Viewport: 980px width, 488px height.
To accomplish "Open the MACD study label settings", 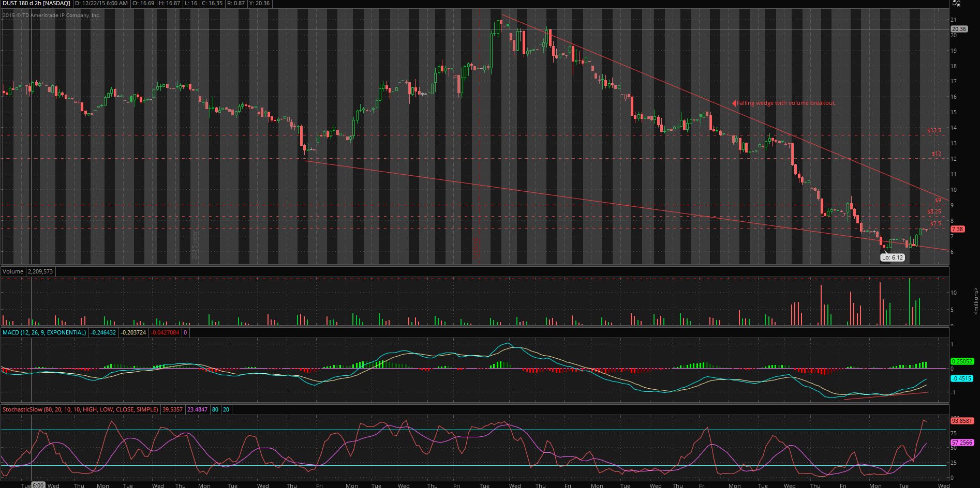I will pos(44,332).
